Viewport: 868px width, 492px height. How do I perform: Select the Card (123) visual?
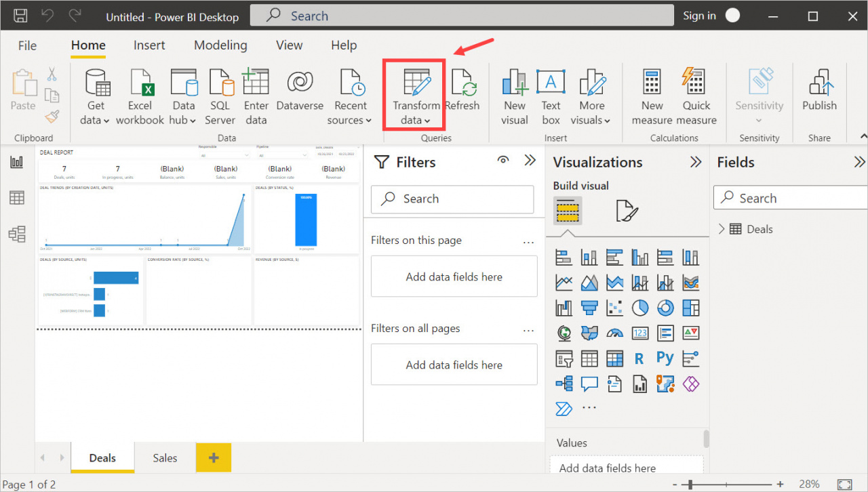[640, 333]
